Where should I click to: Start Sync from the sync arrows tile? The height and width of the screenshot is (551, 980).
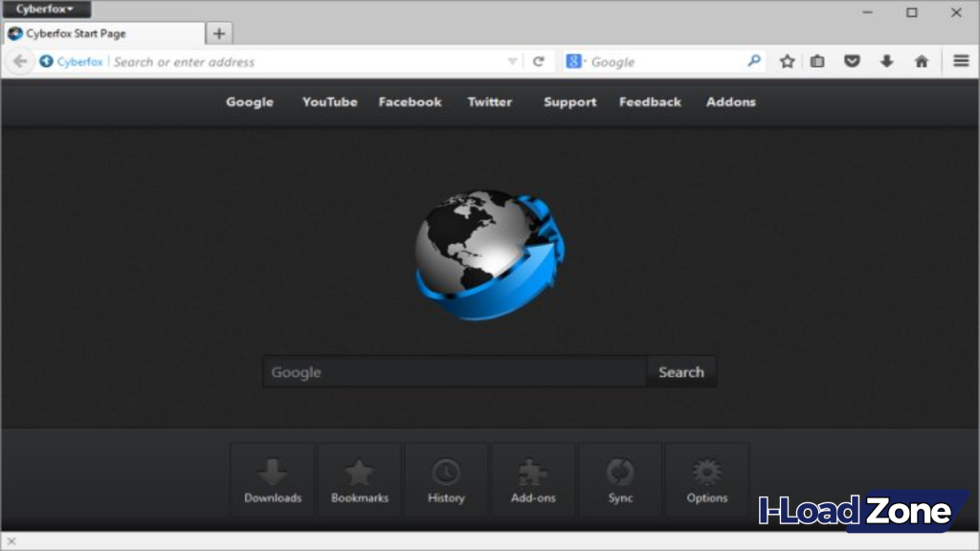(x=620, y=478)
